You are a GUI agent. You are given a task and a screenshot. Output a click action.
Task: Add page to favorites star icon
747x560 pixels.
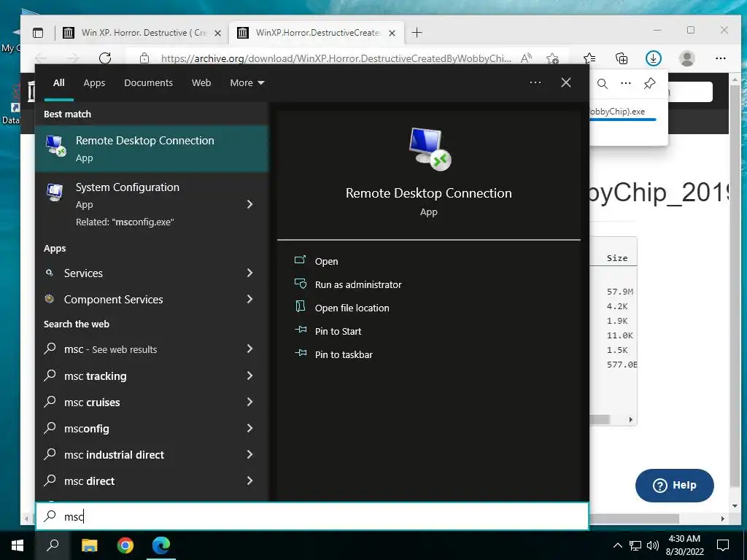553,58
